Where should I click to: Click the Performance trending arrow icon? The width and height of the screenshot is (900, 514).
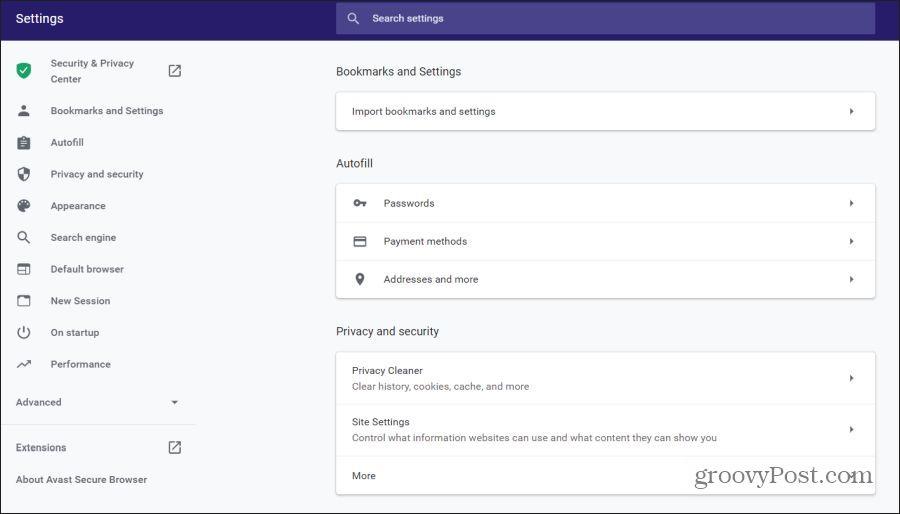[x=24, y=364]
